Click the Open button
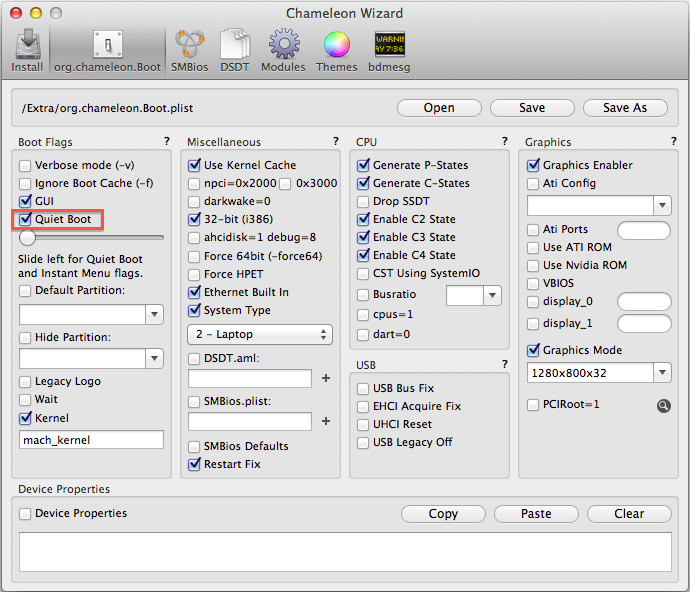Image resolution: width=690 pixels, height=592 pixels. coord(439,108)
